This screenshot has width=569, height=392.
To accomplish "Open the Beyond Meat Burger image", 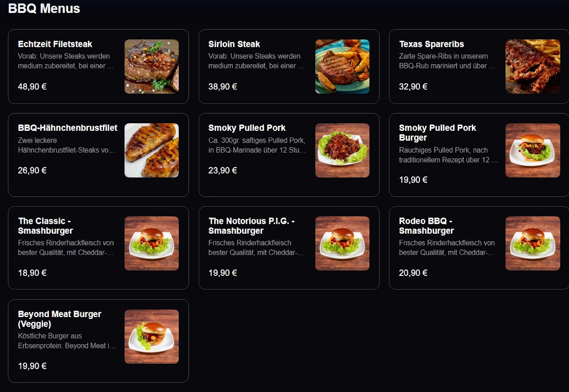I will [152, 337].
